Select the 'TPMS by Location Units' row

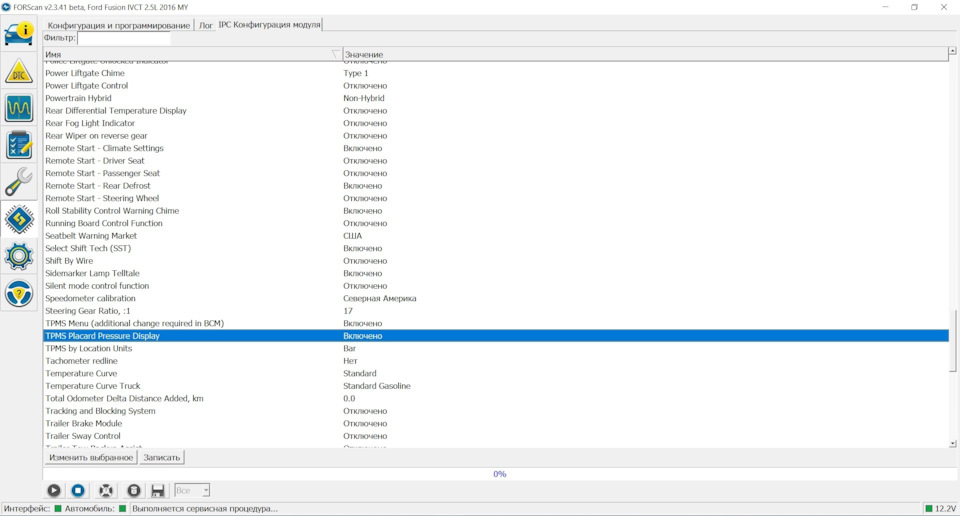pyautogui.click(x=496, y=348)
